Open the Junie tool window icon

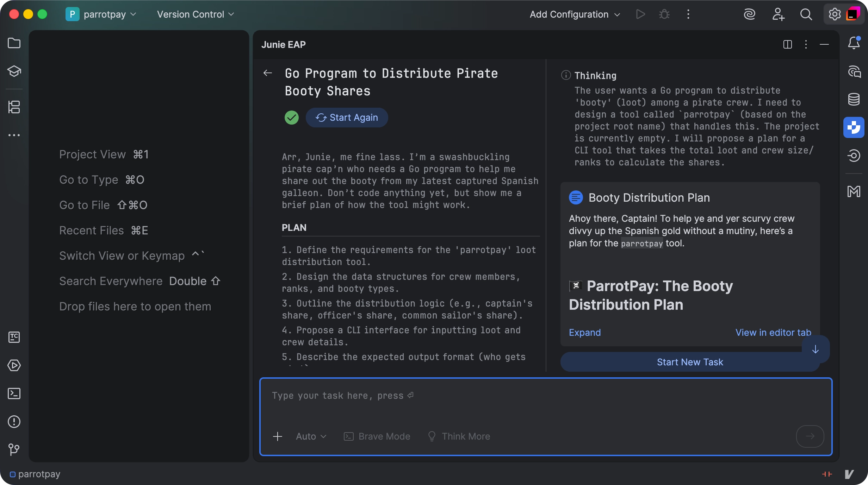click(x=854, y=127)
